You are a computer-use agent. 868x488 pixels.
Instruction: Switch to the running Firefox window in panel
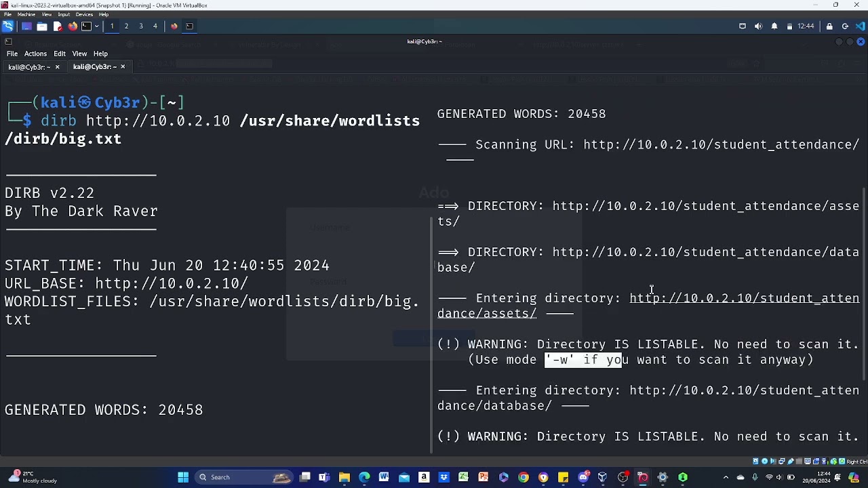pyautogui.click(x=174, y=26)
